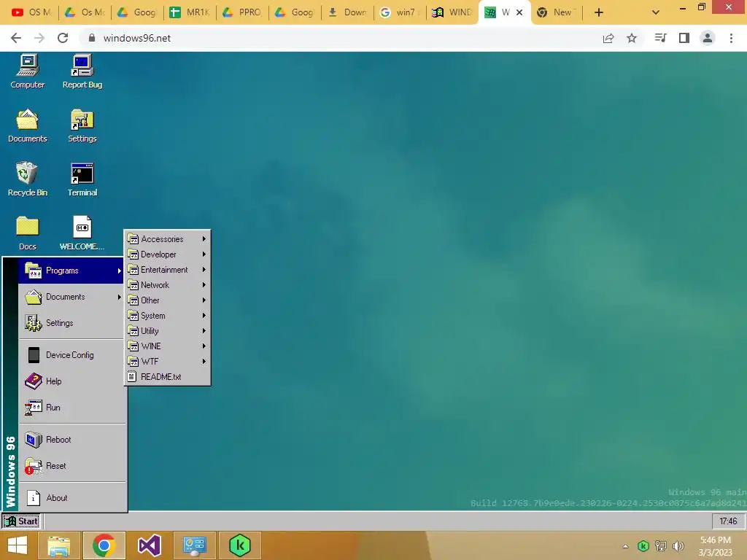Open README.txt from Programs menu

click(167, 377)
